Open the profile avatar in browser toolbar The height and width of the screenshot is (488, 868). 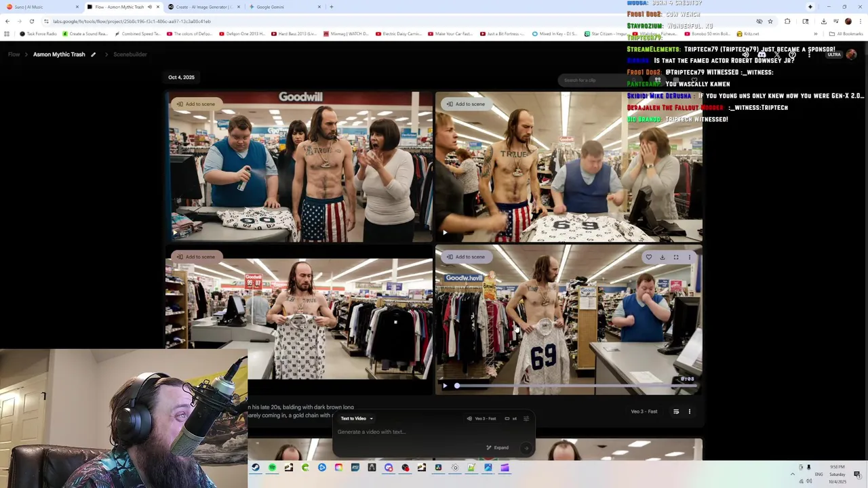[x=848, y=21]
